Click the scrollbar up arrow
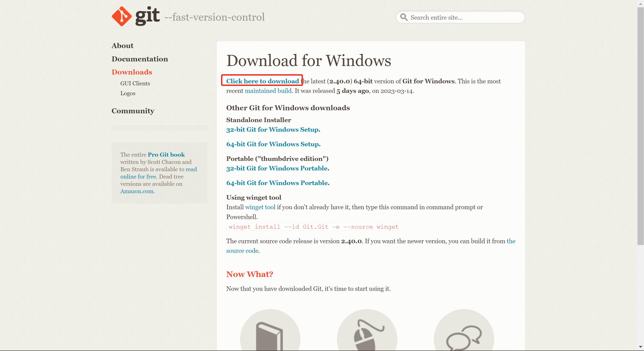The height and width of the screenshot is (351, 644). coord(640,3)
